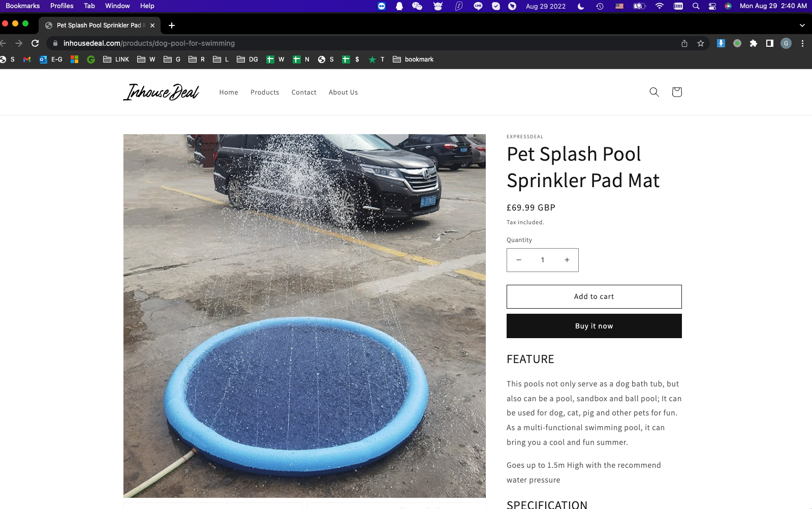Open the store search magnifier icon
812x509 pixels.
(654, 92)
